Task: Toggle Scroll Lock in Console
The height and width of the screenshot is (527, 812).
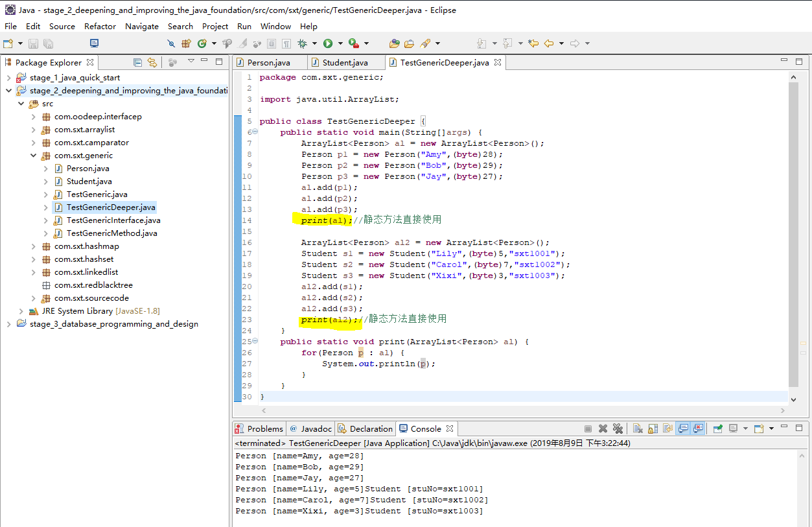Action: tap(653, 428)
